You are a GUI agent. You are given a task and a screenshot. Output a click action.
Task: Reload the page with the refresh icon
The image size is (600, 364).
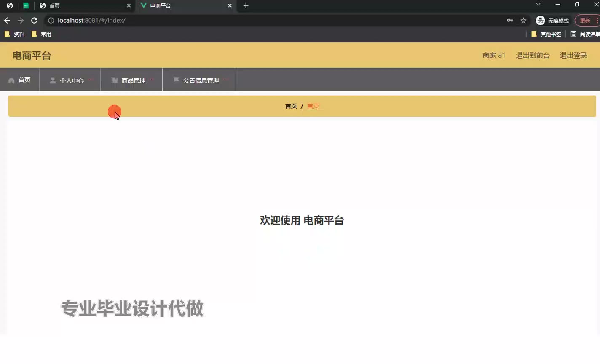coord(34,20)
